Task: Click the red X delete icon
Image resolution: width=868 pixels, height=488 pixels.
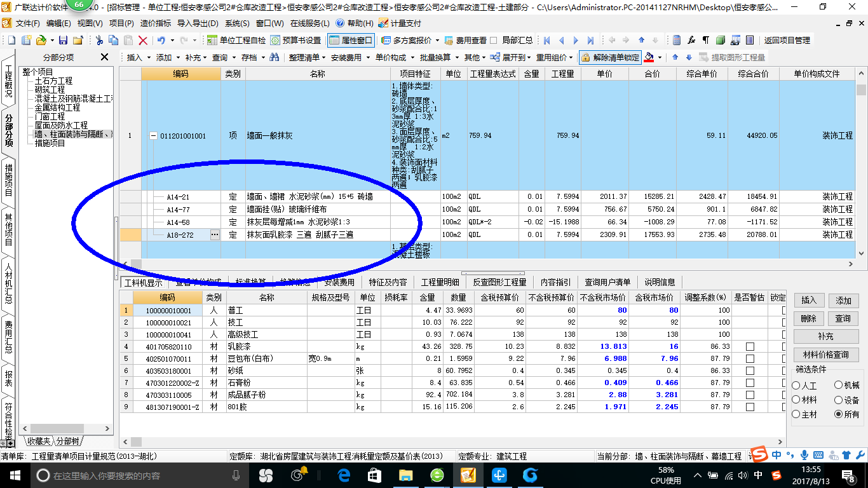Action: click(143, 40)
